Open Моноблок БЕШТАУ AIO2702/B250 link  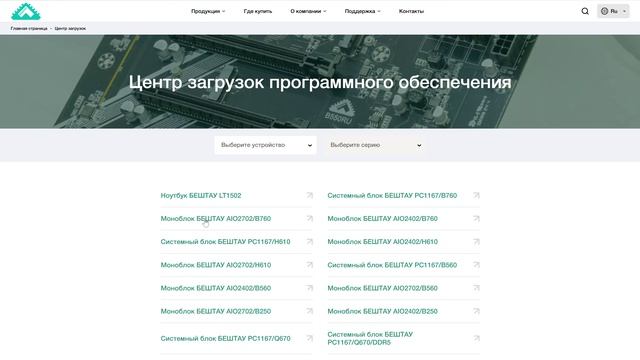(216, 311)
